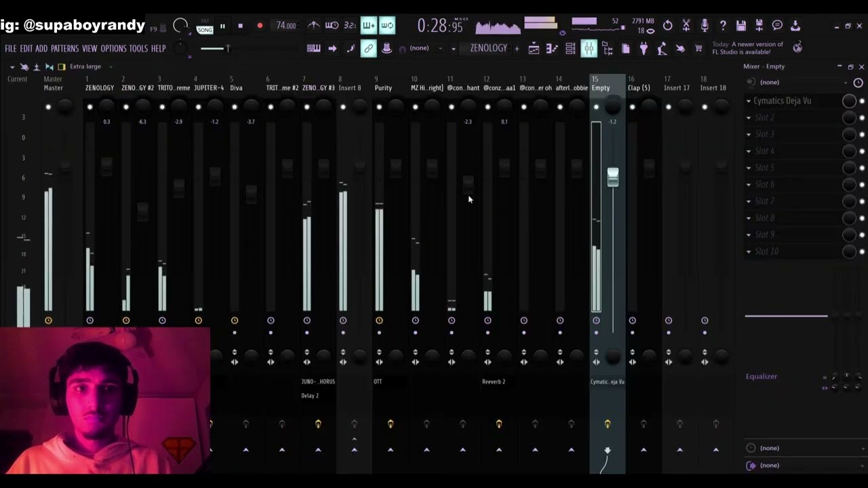Expand the Slot 5 arrow
Viewport: 868px width, 488px height.
click(749, 168)
